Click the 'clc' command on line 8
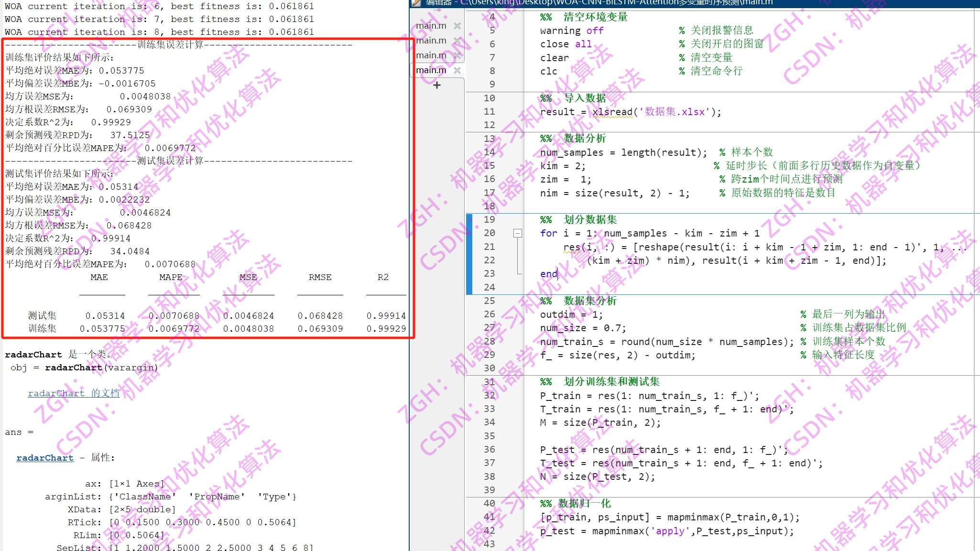The width and height of the screenshot is (980, 551). point(548,71)
